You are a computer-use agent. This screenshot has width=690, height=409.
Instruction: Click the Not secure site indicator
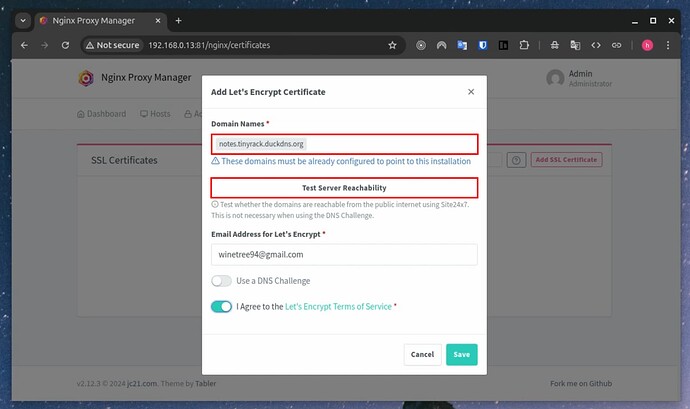tap(113, 45)
